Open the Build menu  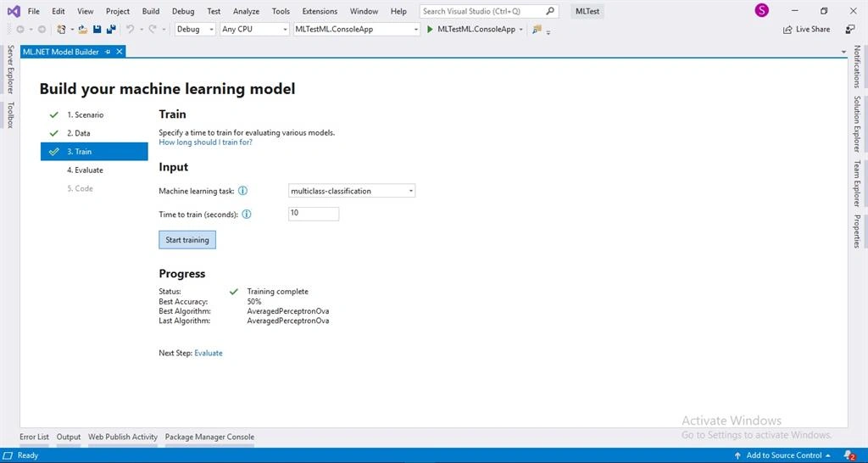point(151,11)
